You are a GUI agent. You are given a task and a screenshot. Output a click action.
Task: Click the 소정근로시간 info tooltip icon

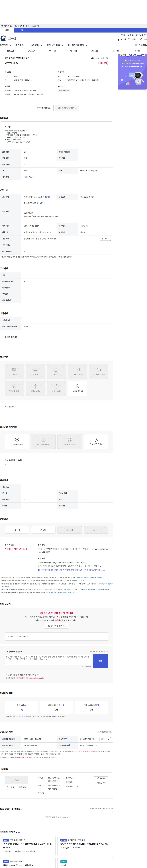click(x=37, y=203)
